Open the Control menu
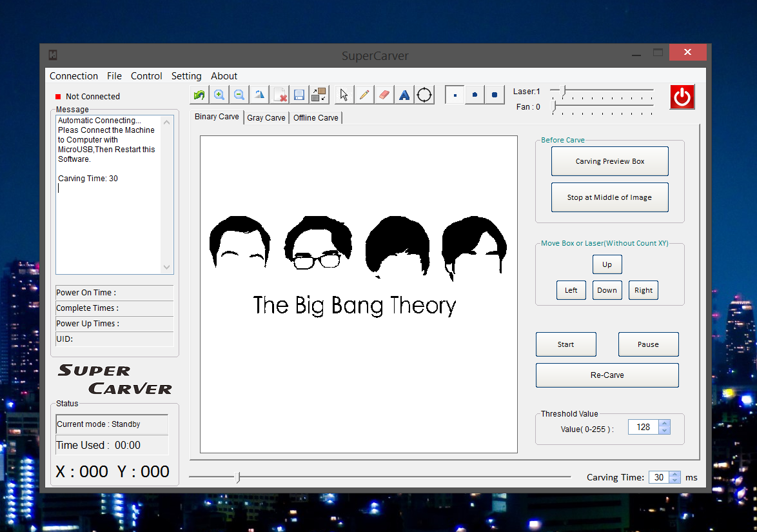The height and width of the screenshot is (532, 757). point(146,76)
